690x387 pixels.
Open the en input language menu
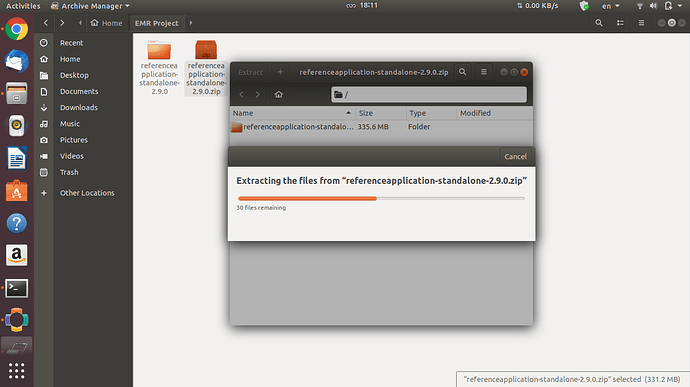coord(610,6)
